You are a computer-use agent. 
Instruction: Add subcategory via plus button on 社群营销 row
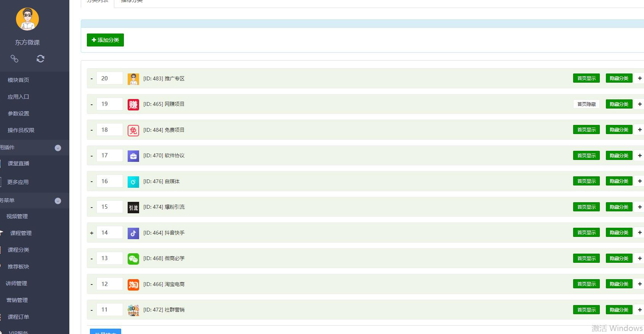[639, 310]
